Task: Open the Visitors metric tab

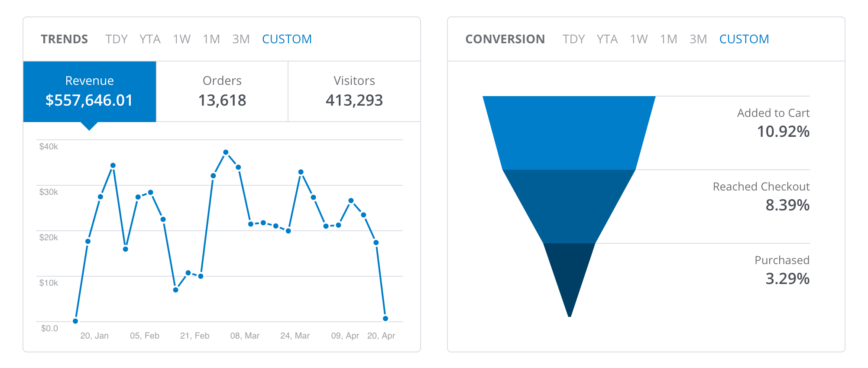Action: click(354, 91)
